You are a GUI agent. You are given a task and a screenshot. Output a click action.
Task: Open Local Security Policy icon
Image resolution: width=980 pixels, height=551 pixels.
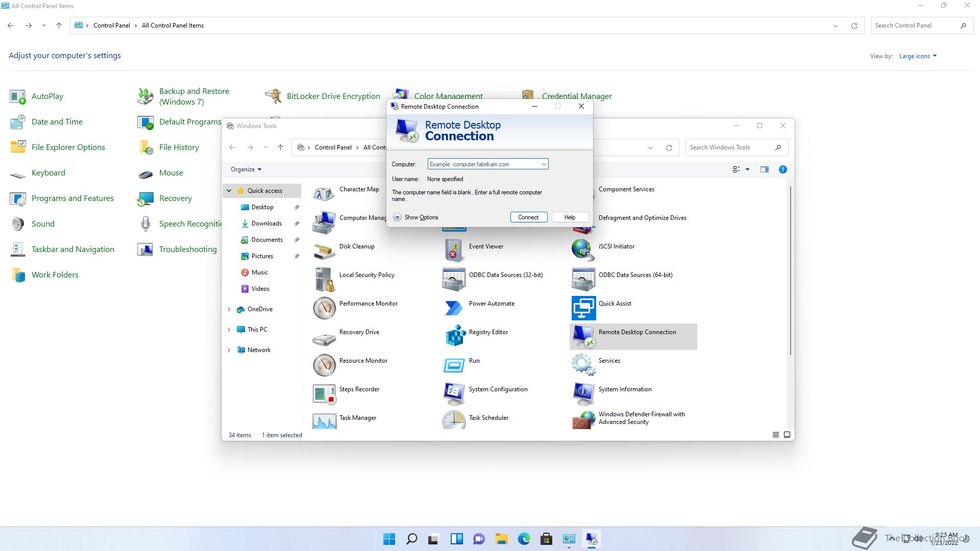pos(324,279)
